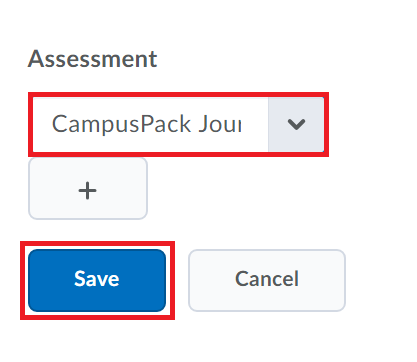Click the blue Save button
417x362 pixels.
point(97,280)
